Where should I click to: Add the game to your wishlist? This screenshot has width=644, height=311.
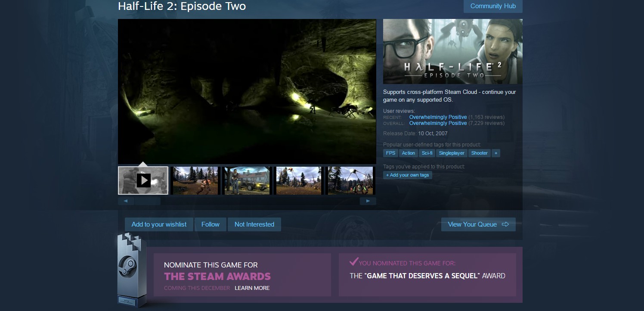coord(159,224)
